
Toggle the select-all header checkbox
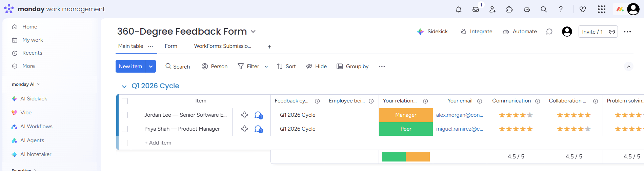(x=125, y=101)
